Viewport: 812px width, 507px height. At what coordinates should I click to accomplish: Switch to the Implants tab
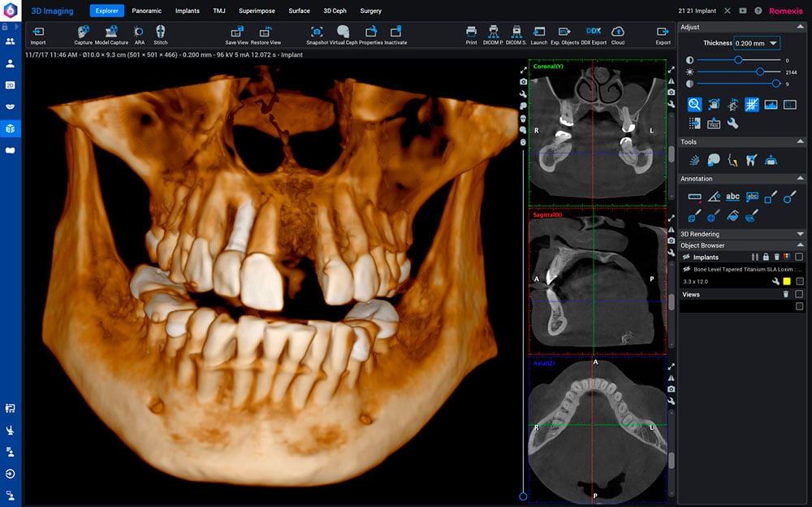pos(187,11)
